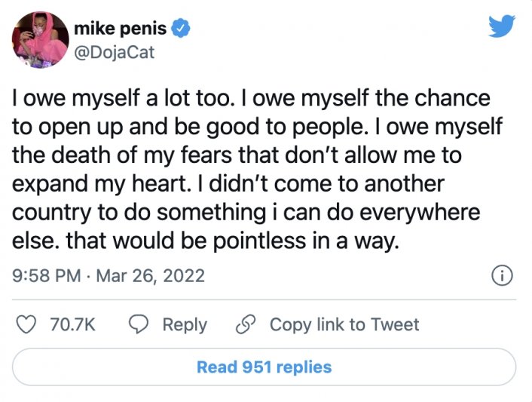Click the 70.7K likes count
Image resolution: width=532 pixels, height=402 pixels.
click(x=72, y=324)
